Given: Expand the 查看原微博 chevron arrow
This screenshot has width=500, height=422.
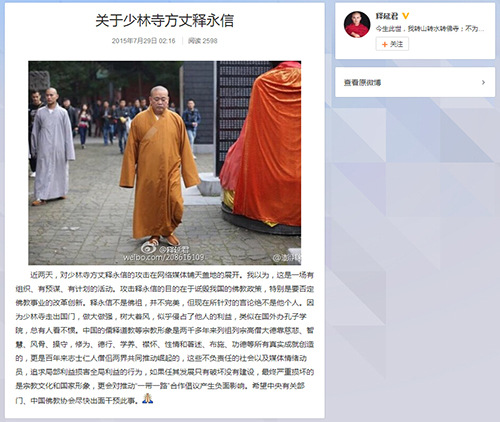Looking at the screenshot, I should (x=483, y=82).
